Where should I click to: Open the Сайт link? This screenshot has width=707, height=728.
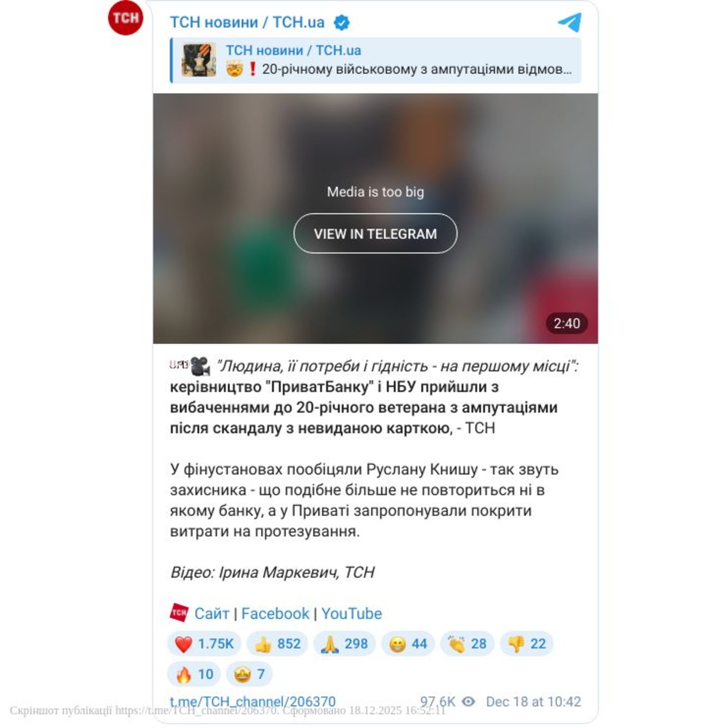pos(212,613)
